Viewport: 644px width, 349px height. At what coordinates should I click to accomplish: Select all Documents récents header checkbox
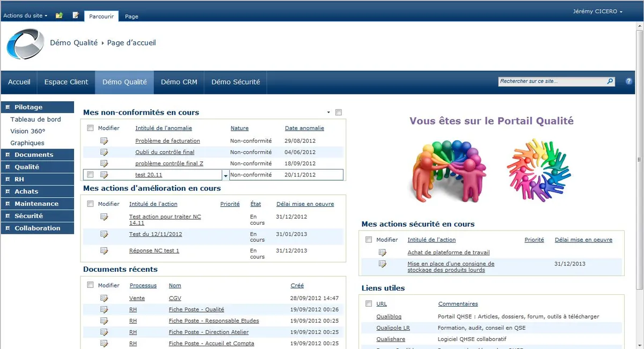tap(90, 285)
